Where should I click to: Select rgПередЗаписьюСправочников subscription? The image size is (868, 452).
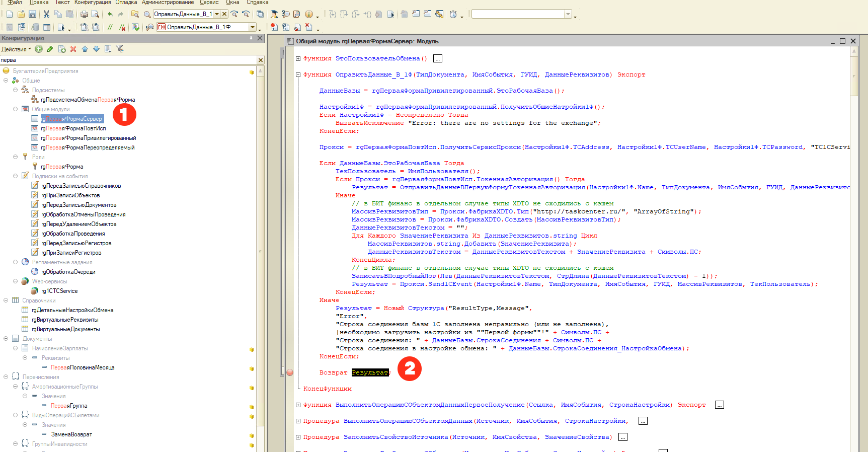(x=81, y=186)
